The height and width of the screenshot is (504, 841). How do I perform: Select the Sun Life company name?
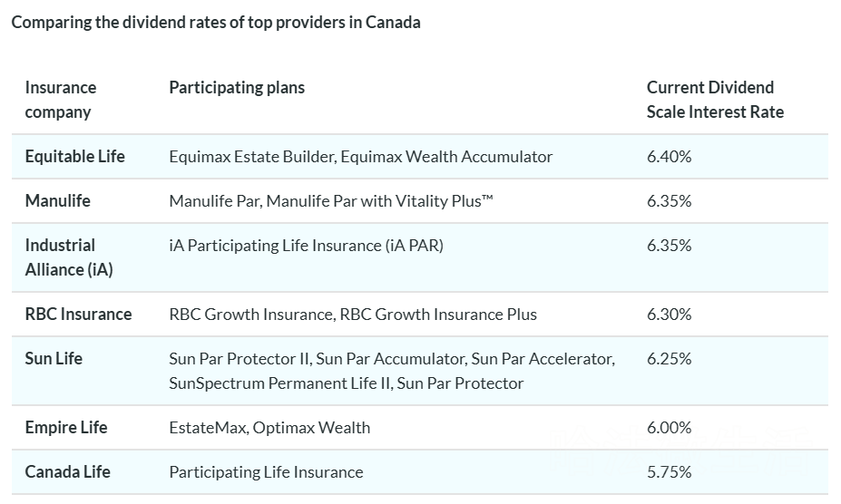(54, 359)
